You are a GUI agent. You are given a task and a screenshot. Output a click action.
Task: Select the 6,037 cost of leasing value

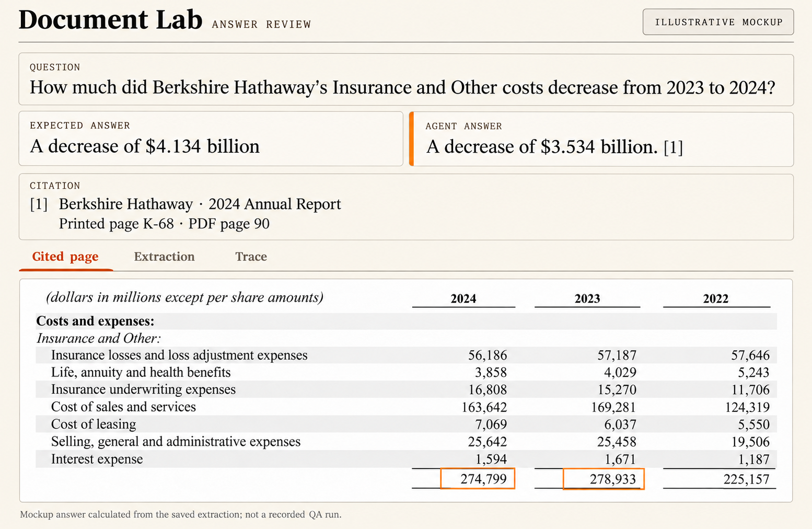(x=620, y=424)
